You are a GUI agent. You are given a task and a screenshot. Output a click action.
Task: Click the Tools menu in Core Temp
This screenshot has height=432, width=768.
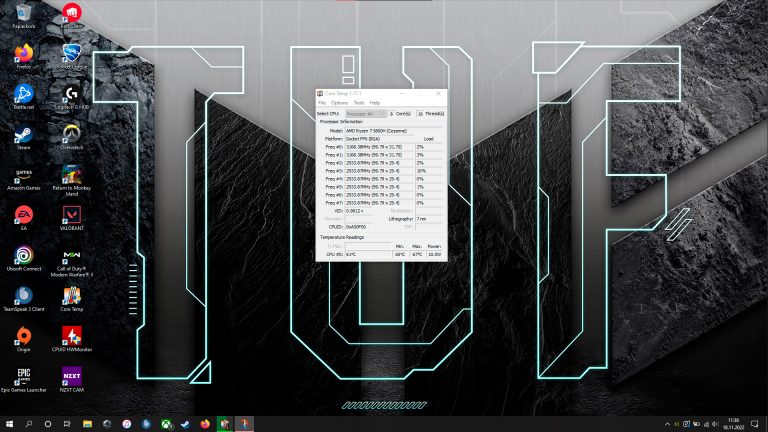[x=359, y=103]
